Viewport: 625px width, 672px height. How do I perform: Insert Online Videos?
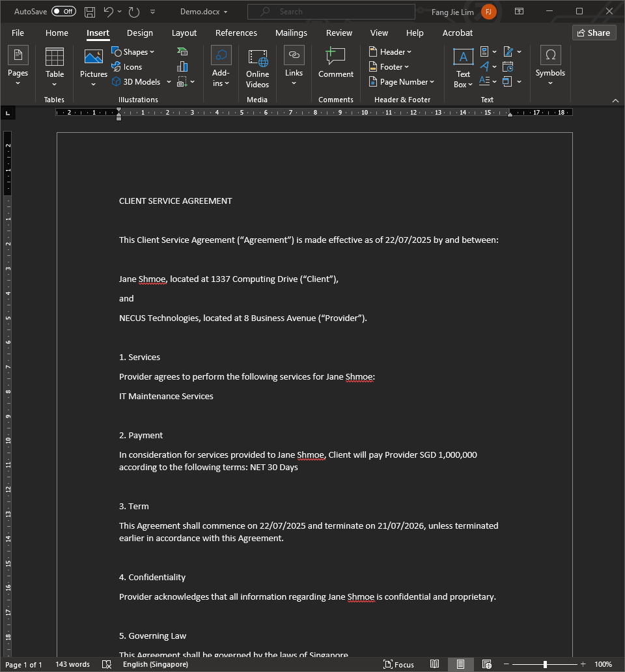tap(257, 68)
